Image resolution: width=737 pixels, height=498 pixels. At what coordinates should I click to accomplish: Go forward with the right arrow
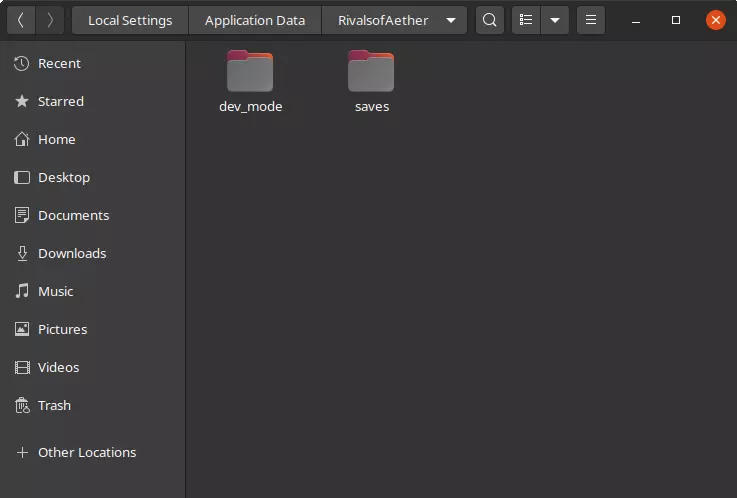(x=50, y=20)
